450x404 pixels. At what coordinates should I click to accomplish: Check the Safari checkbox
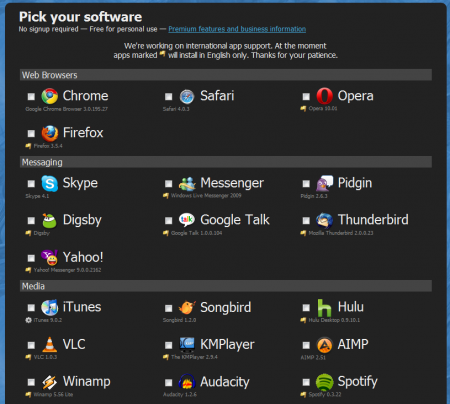click(x=169, y=97)
